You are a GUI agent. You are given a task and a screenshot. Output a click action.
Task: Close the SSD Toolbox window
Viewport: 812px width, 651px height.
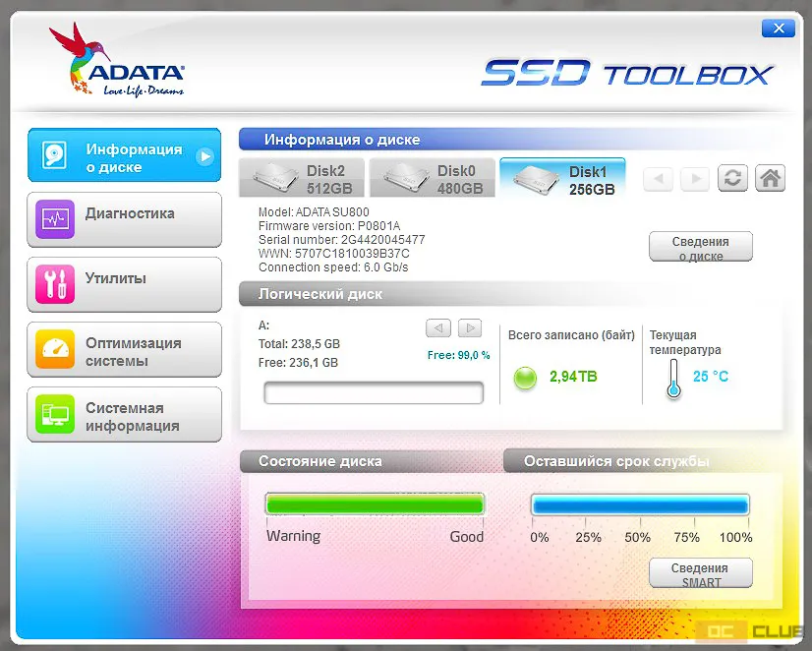coord(779,28)
